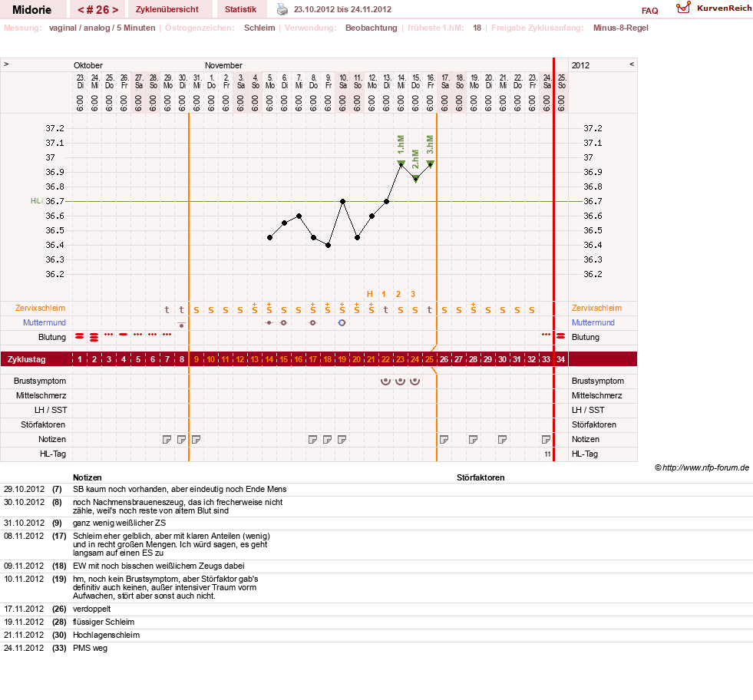Screen dimensions: 753x700
Task: Open note icon on cycle day 18
Action: [327, 439]
